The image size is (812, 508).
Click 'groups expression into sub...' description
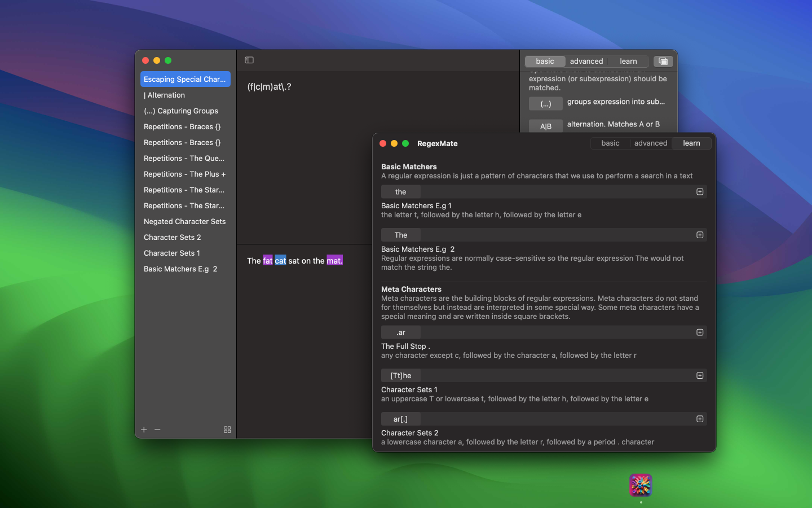tap(616, 102)
